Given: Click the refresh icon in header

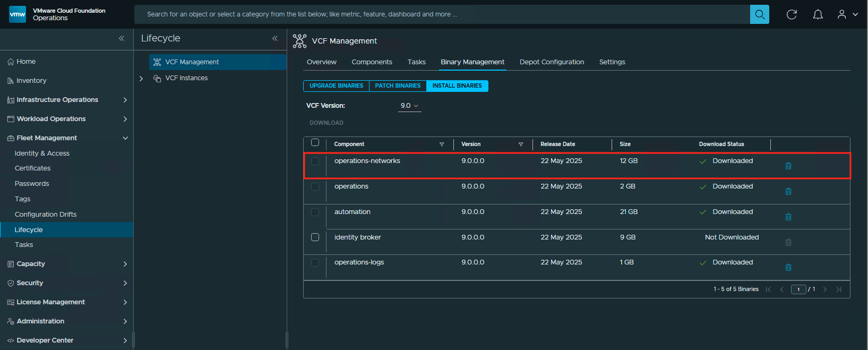Looking at the screenshot, I should [792, 14].
